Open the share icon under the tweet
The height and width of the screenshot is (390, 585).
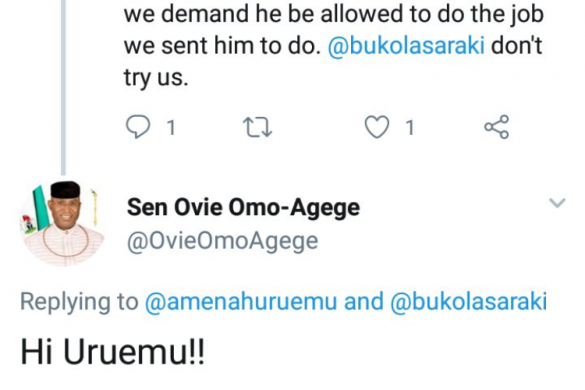point(497,127)
